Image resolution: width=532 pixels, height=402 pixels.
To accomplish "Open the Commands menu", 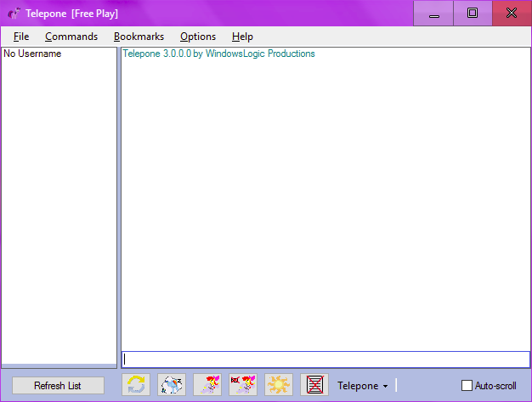I will point(71,37).
